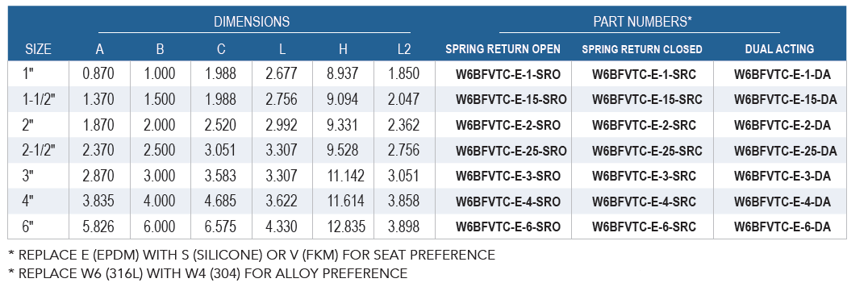The width and height of the screenshot is (868, 291).
Task: Select the 2-1/2" size row cell
Action: click(x=38, y=151)
